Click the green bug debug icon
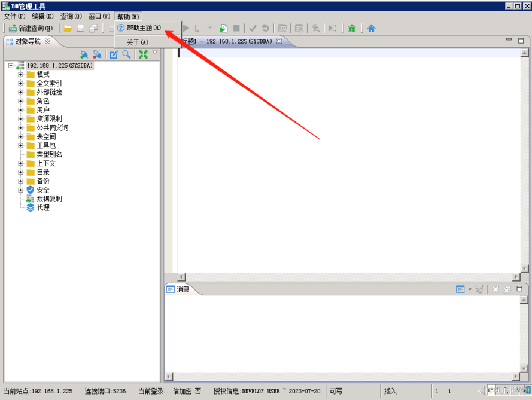Viewport: 532px width, 400px height. pyautogui.click(x=352, y=29)
